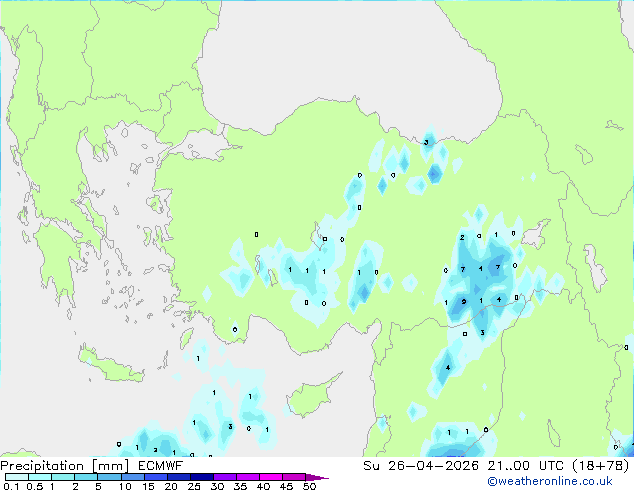Click the "[mm]" unit label

[x=111, y=466]
